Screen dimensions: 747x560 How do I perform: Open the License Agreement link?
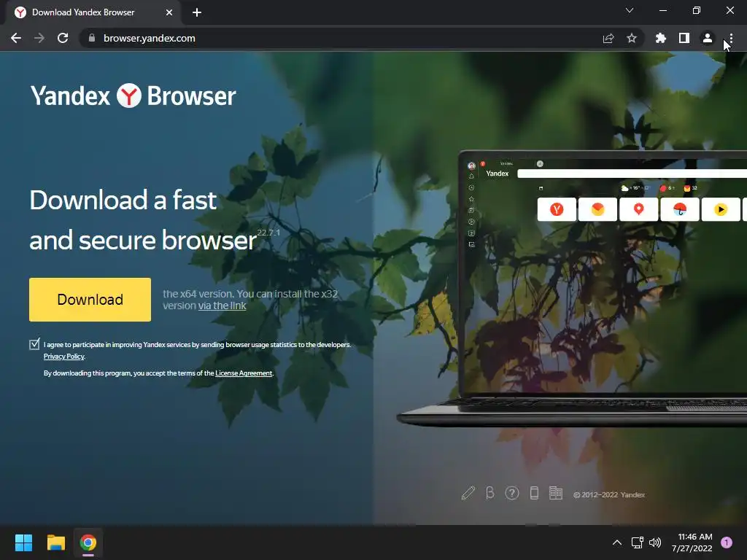244,373
